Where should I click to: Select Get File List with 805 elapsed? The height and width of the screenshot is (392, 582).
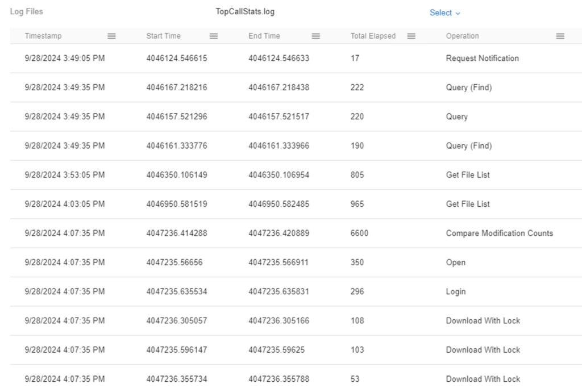coord(468,175)
